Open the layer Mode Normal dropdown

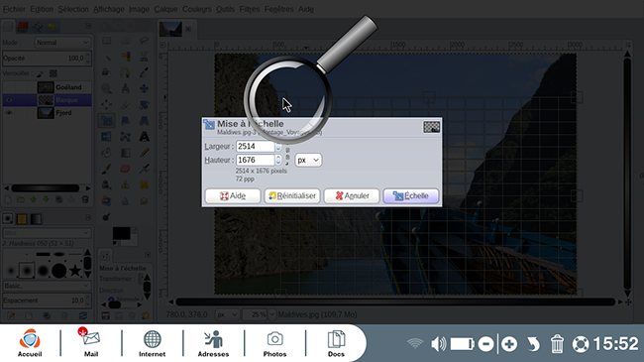(62, 43)
